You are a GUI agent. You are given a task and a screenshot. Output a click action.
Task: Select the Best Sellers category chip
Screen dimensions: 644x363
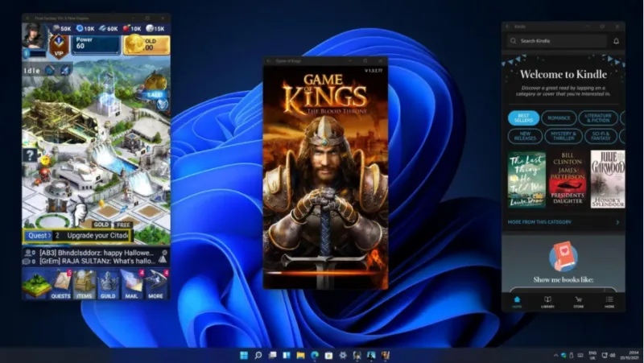click(523, 118)
